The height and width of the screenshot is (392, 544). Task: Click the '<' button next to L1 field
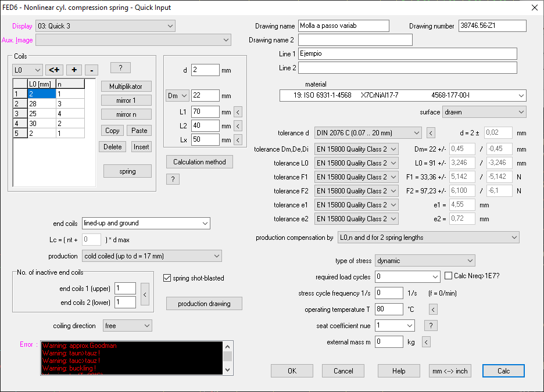tap(237, 112)
